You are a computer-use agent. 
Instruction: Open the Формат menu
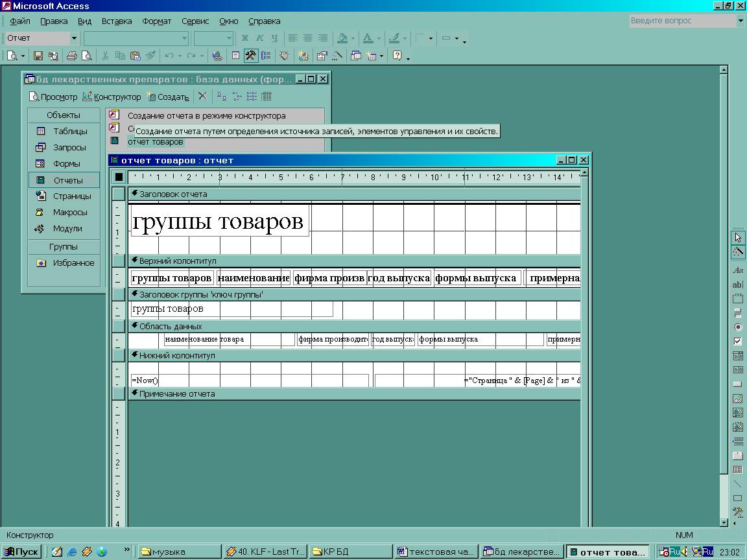[157, 21]
